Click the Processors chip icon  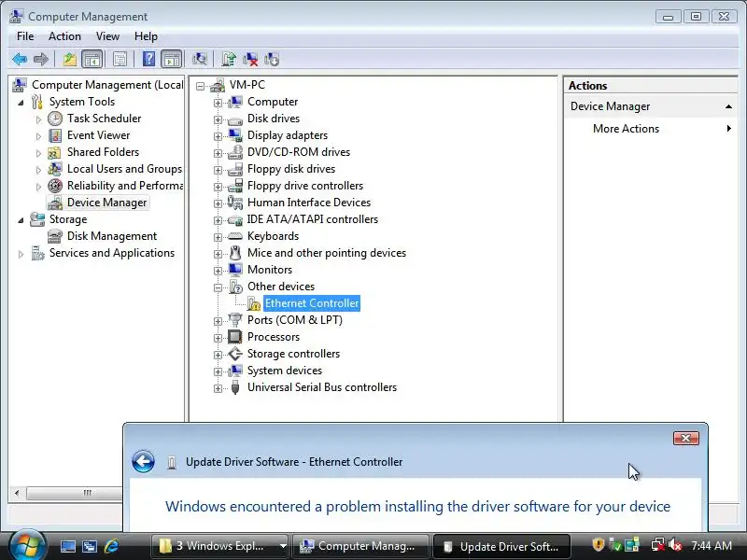(x=235, y=337)
